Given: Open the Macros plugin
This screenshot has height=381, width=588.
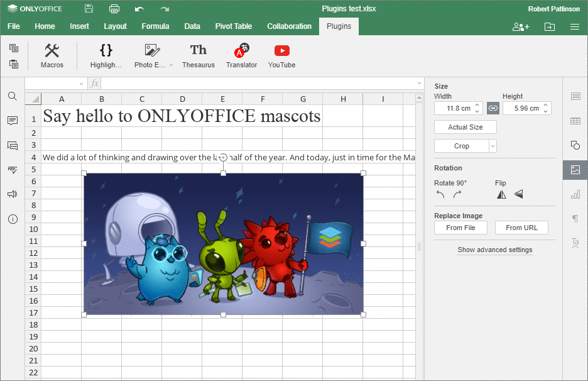Looking at the screenshot, I should (52, 55).
